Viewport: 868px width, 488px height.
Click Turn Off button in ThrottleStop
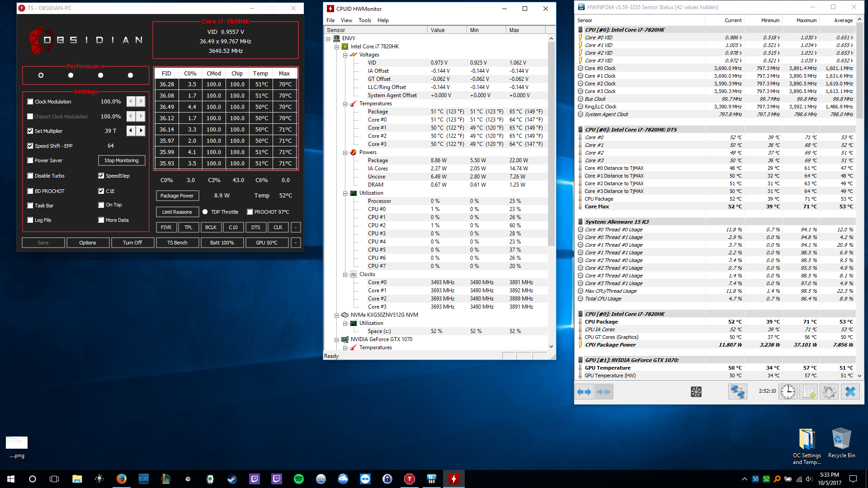[132, 243]
